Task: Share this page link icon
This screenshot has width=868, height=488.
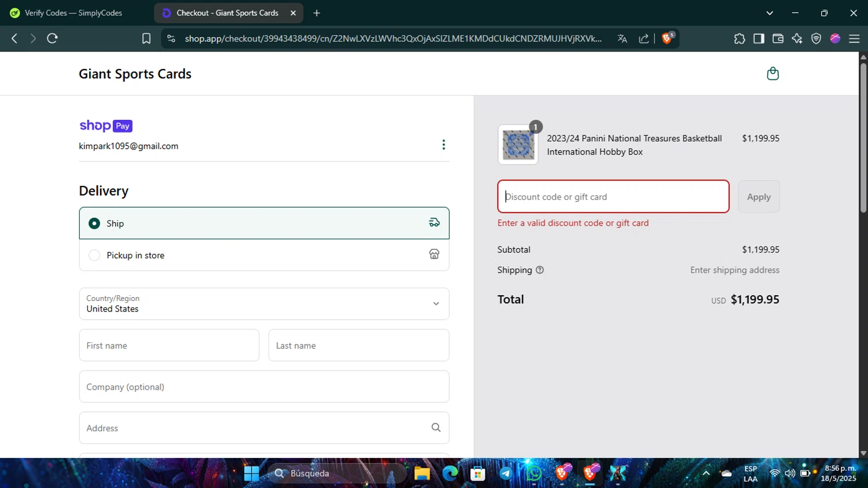Action: coord(643,38)
